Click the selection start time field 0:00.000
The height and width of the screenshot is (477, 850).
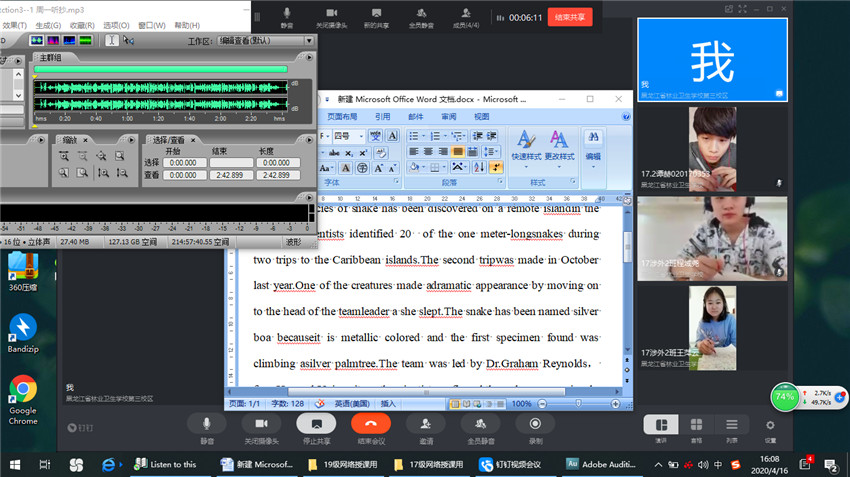(x=183, y=163)
